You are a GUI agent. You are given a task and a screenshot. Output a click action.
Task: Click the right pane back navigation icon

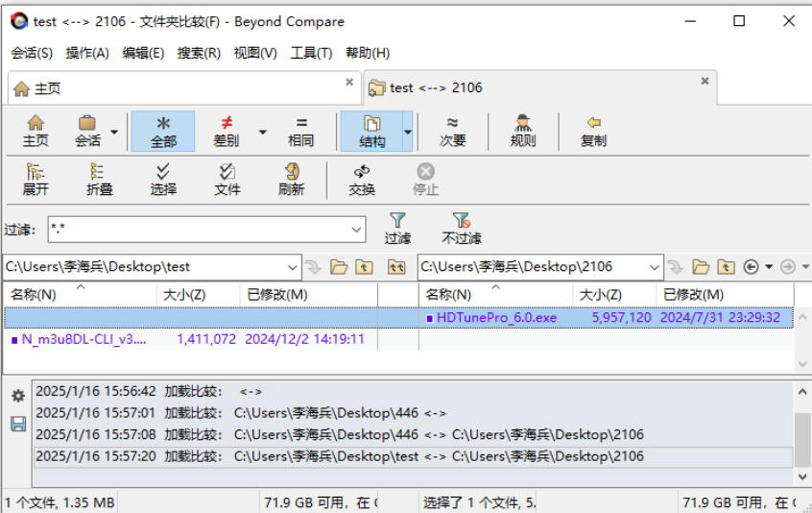pos(751,267)
